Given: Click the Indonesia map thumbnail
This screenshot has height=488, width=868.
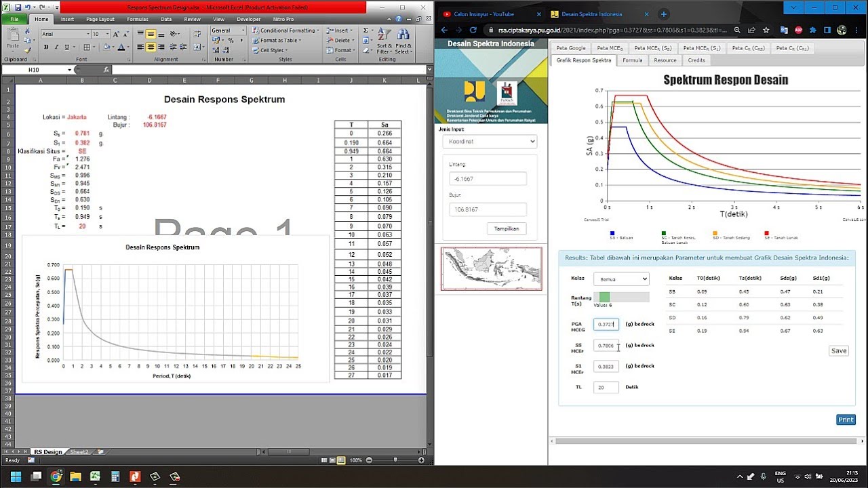Looking at the screenshot, I should coord(492,268).
